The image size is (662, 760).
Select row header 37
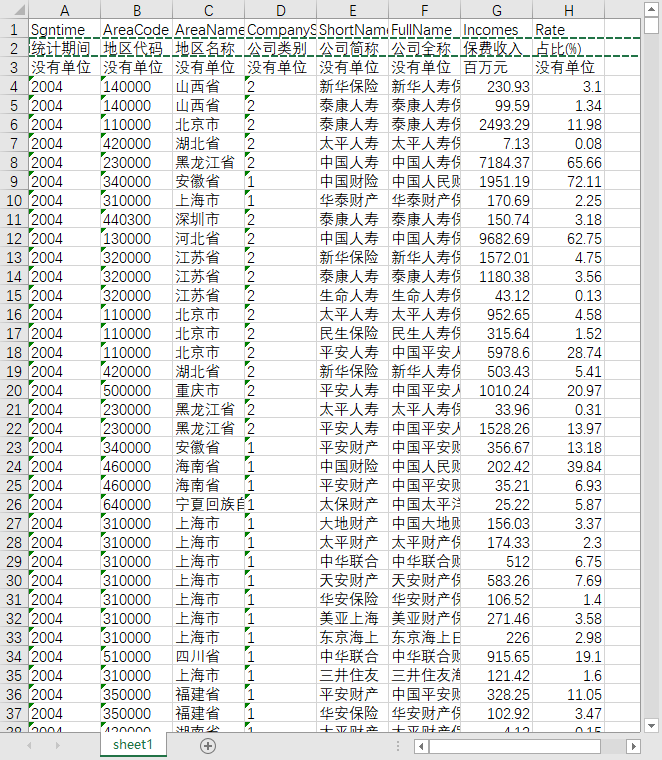click(x=14, y=713)
